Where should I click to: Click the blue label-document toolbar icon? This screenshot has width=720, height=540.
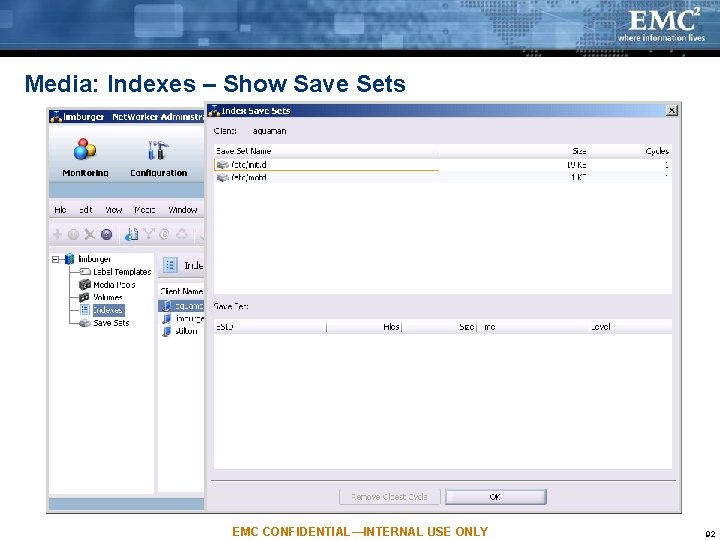[x=132, y=235]
